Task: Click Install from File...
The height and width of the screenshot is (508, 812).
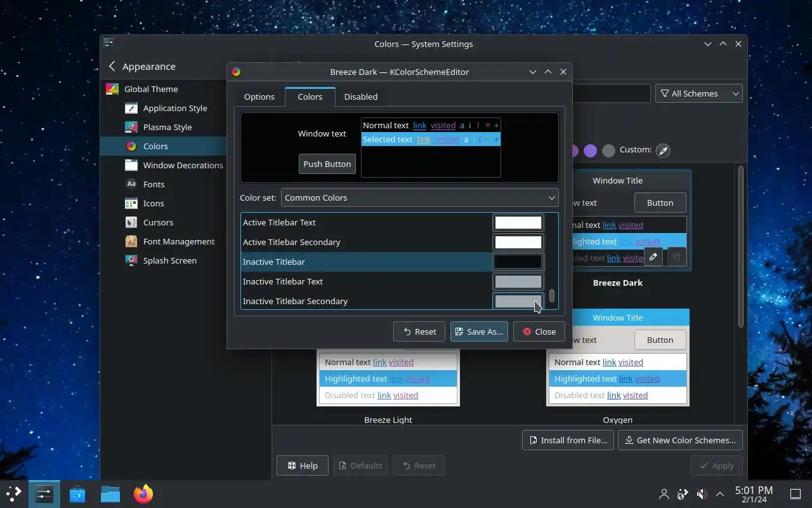Action: point(568,440)
